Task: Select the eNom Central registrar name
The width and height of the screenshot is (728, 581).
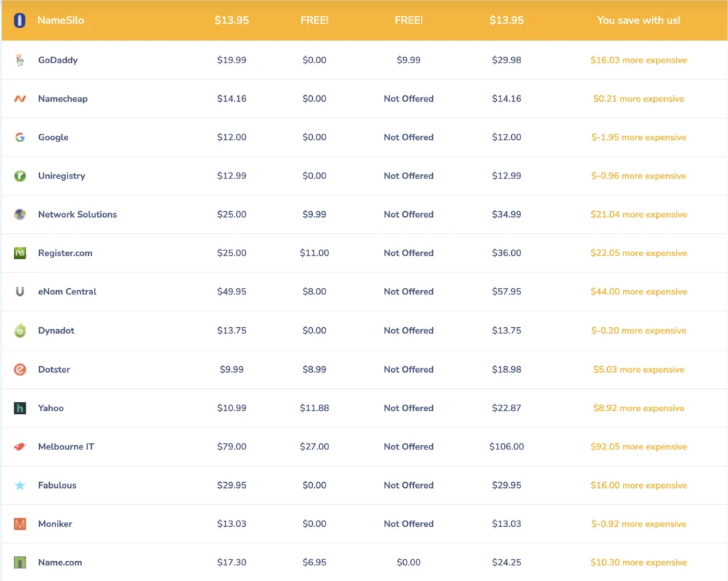Action: pyautogui.click(x=68, y=292)
